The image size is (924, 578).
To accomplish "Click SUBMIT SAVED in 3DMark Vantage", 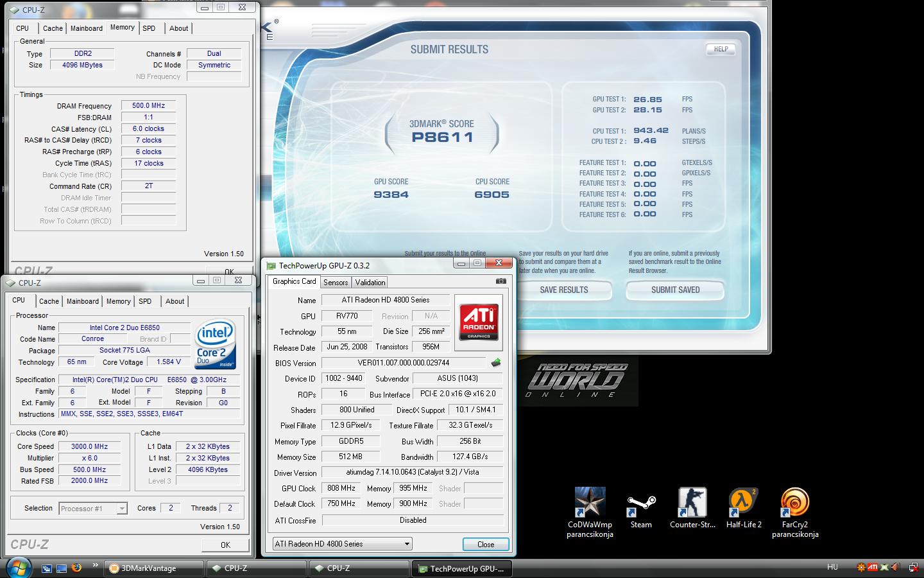I will (x=676, y=290).
